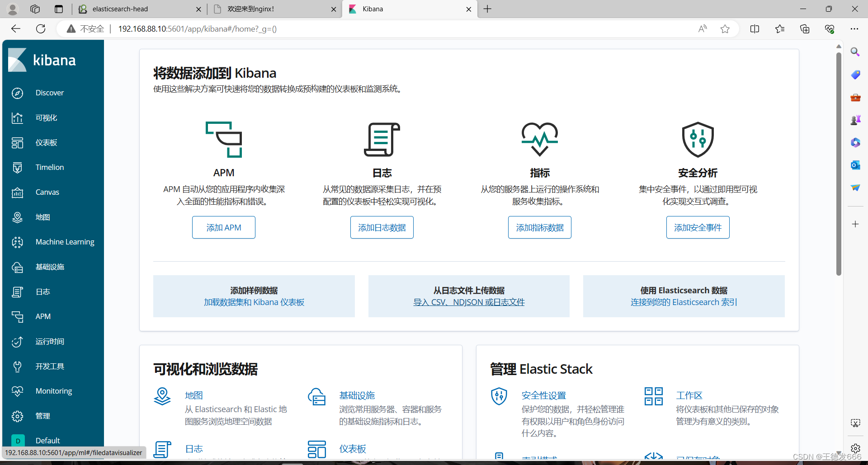This screenshot has height=465, width=868.
Task: Open Monitoring heartbeat sidebar icon
Action: (x=17, y=391)
